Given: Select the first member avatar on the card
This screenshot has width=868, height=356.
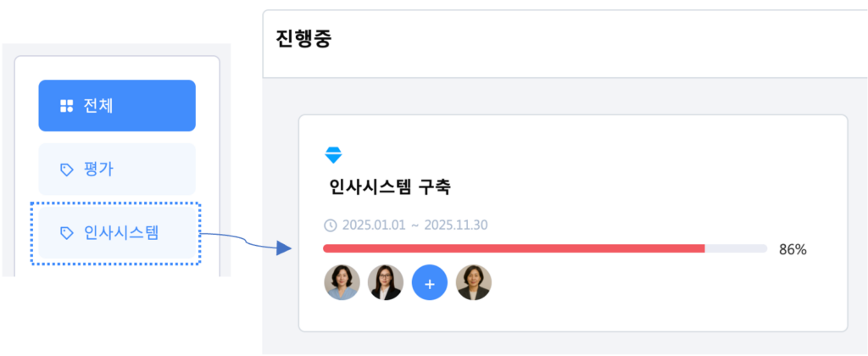Looking at the screenshot, I should click(x=342, y=282).
